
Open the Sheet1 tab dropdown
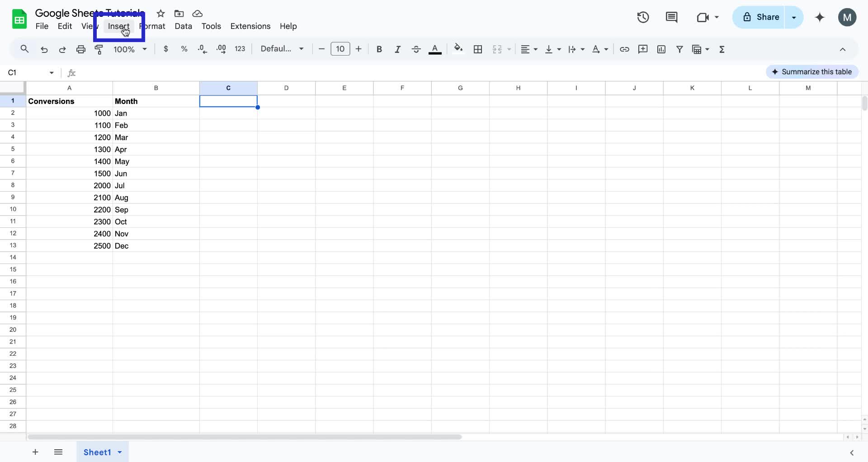tap(119, 452)
